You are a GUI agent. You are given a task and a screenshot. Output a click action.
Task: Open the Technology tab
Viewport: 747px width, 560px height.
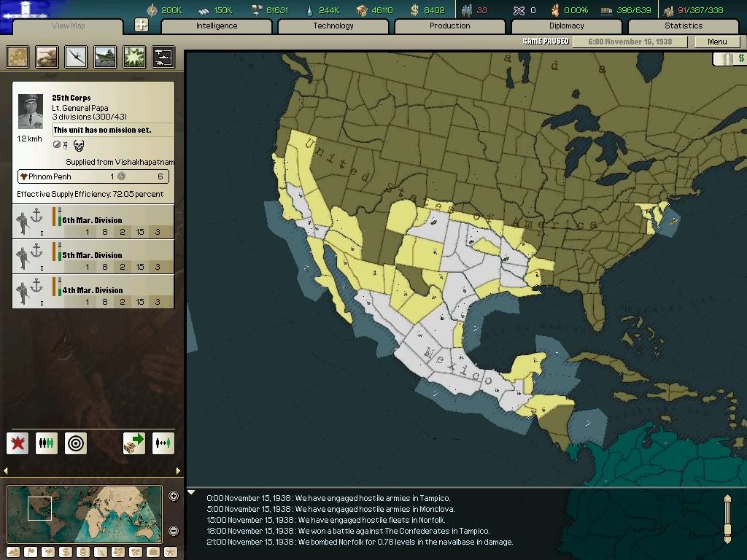(333, 26)
